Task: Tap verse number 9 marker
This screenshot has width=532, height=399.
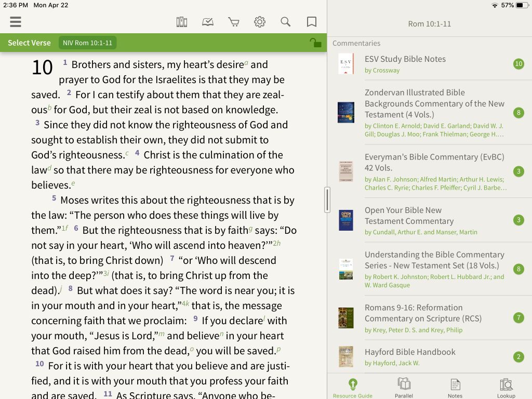Action: tap(195, 318)
